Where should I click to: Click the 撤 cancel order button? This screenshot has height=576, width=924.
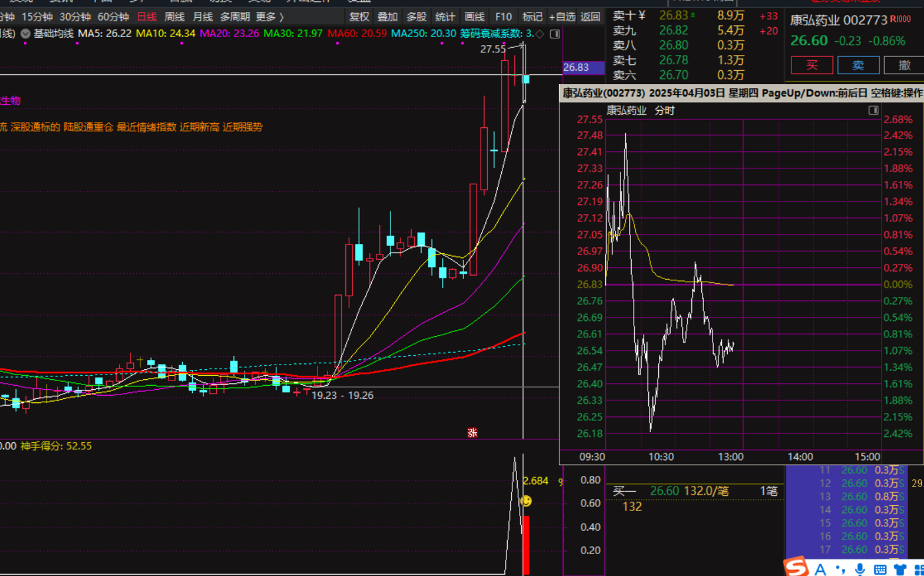click(904, 65)
